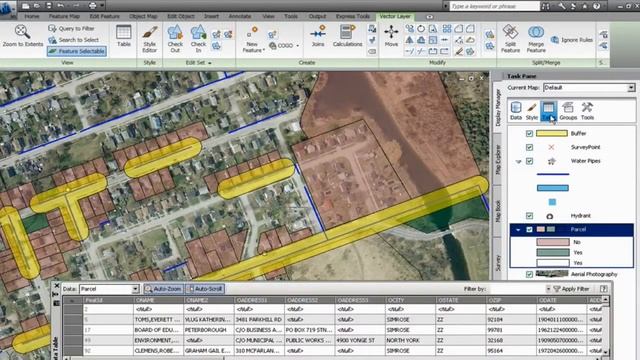Collapse the Water Pipes layer
Screen dimensions: 640x360
click(x=518, y=162)
